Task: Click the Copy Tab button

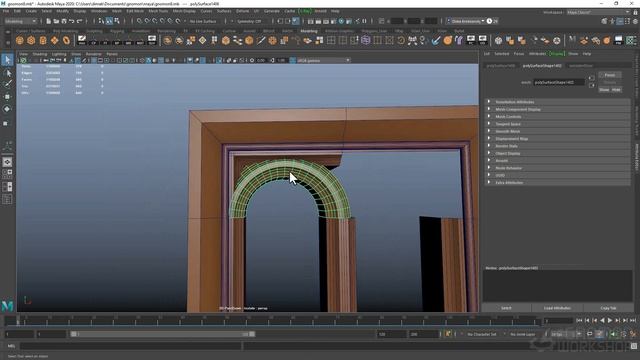Action: 608,308
